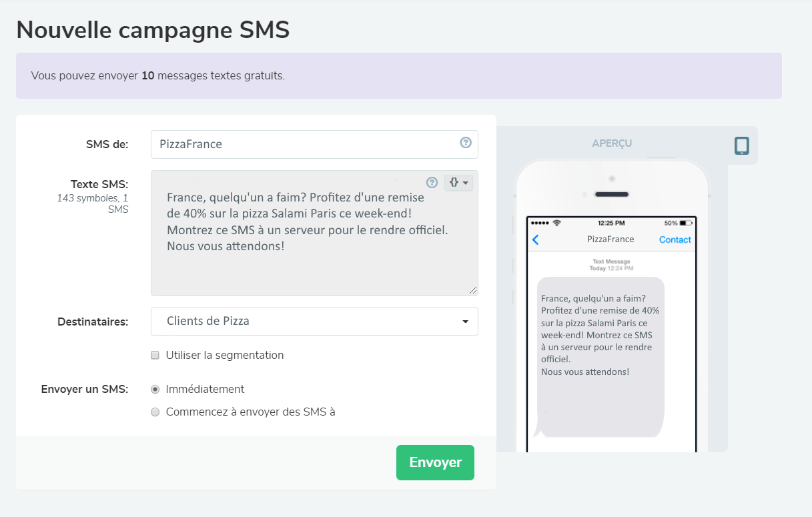Enable the "Utiliser la segmentation" checkbox

(x=155, y=355)
